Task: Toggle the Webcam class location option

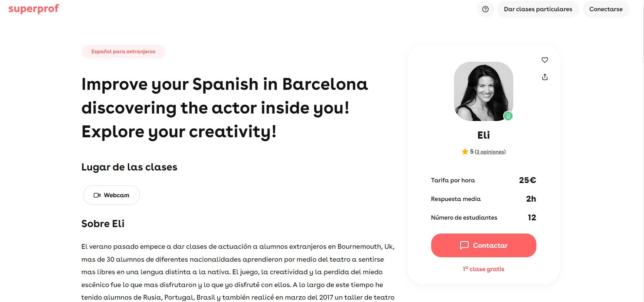Action: (111, 195)
